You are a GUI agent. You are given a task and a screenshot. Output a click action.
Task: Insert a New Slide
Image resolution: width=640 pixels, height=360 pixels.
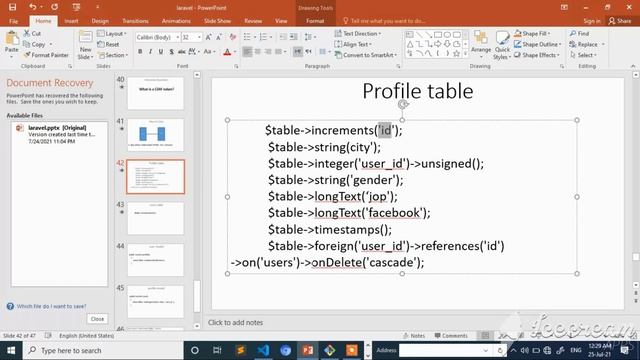(x=85, y=45)
